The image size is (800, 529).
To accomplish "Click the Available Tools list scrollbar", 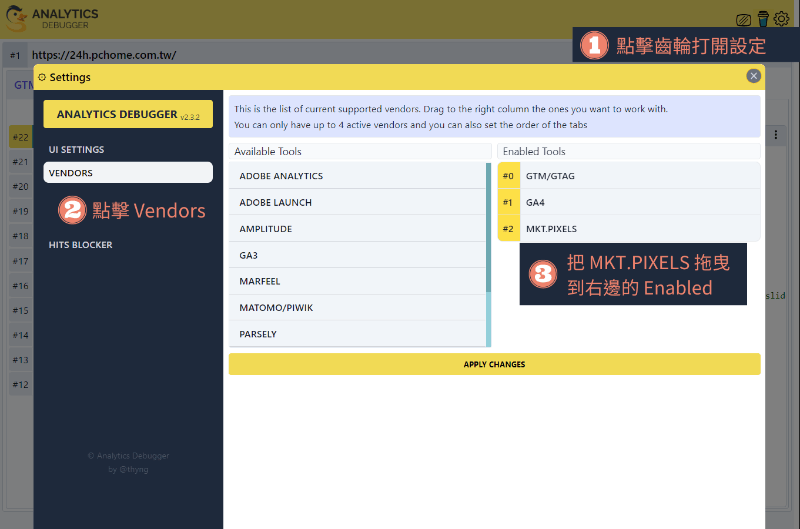I will click(x=488, y=227).
